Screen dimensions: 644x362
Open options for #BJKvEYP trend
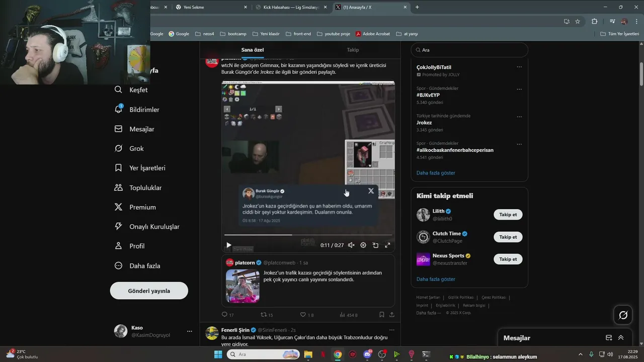[519, 89]
